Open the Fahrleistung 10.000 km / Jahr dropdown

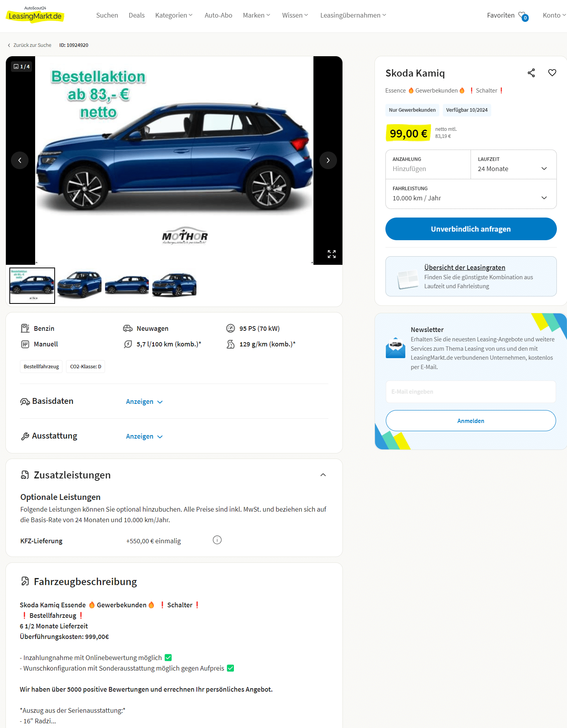[x=471, y=194]
